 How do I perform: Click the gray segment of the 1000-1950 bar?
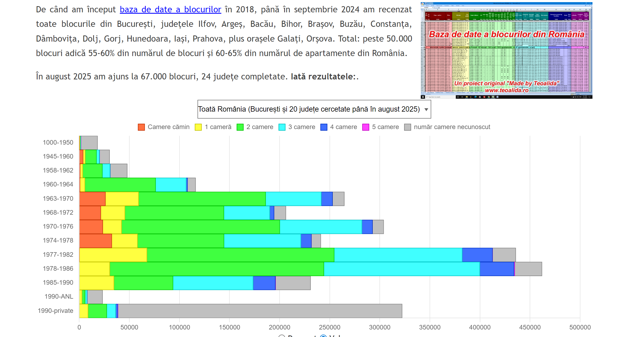click(89, 143)
